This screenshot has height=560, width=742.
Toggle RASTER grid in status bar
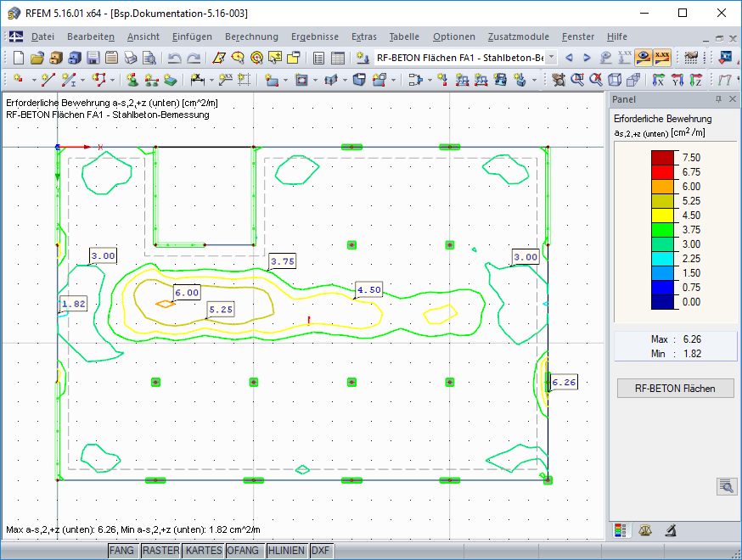161,551
